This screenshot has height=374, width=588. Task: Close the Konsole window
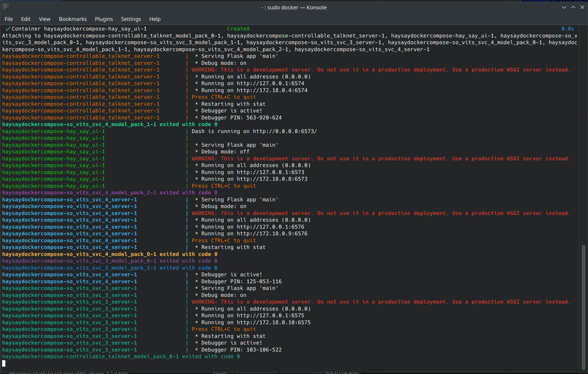582,7
